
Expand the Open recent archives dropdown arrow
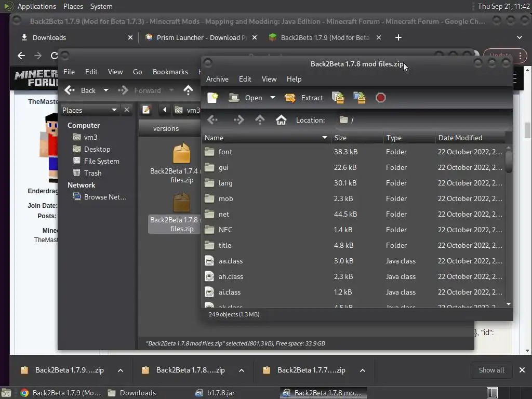272,98
